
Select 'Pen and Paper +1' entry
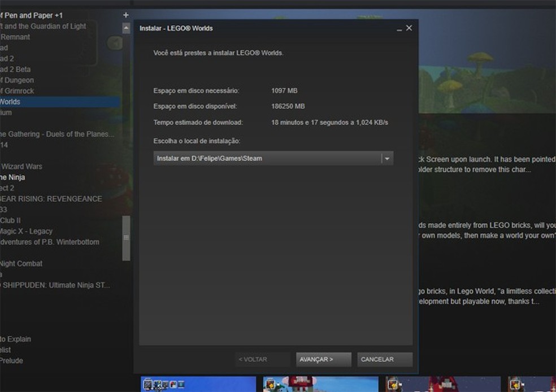(x=31, y=15)
